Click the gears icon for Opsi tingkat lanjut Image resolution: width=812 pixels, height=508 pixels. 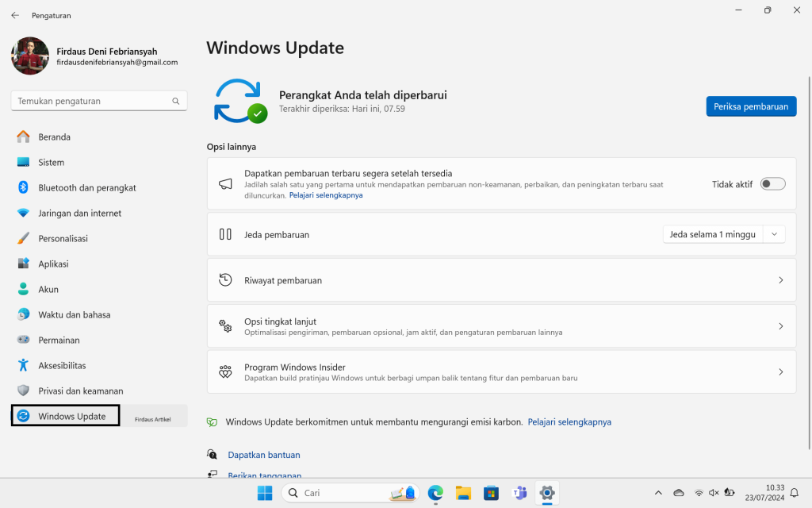click(225, 326)
